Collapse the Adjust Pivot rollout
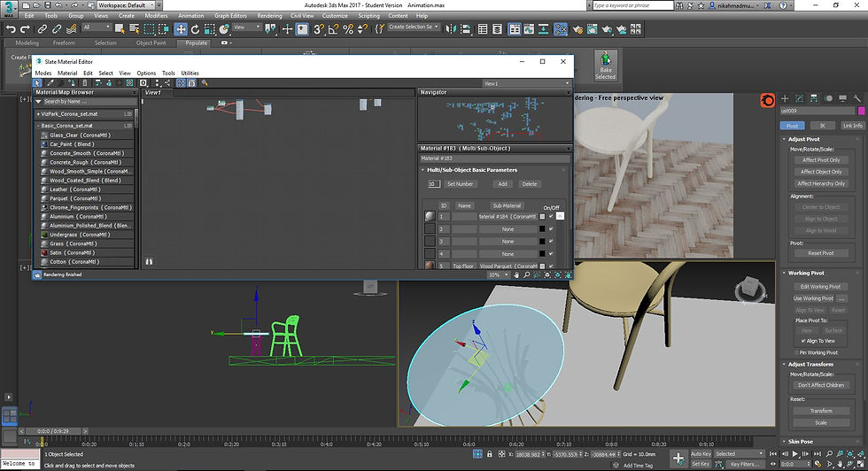This screenshot has width=868, height=471. 803,139
